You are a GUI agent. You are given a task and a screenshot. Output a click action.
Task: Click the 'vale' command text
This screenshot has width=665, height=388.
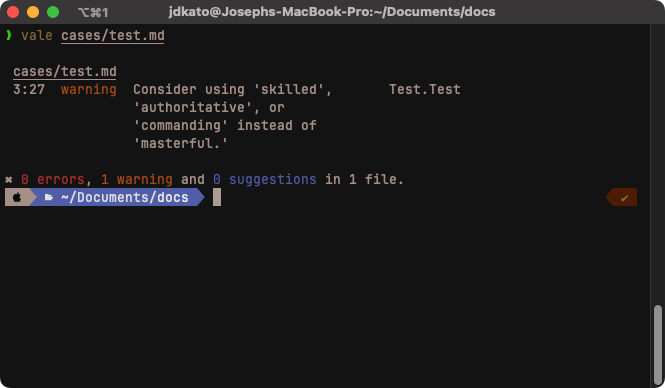36,36
